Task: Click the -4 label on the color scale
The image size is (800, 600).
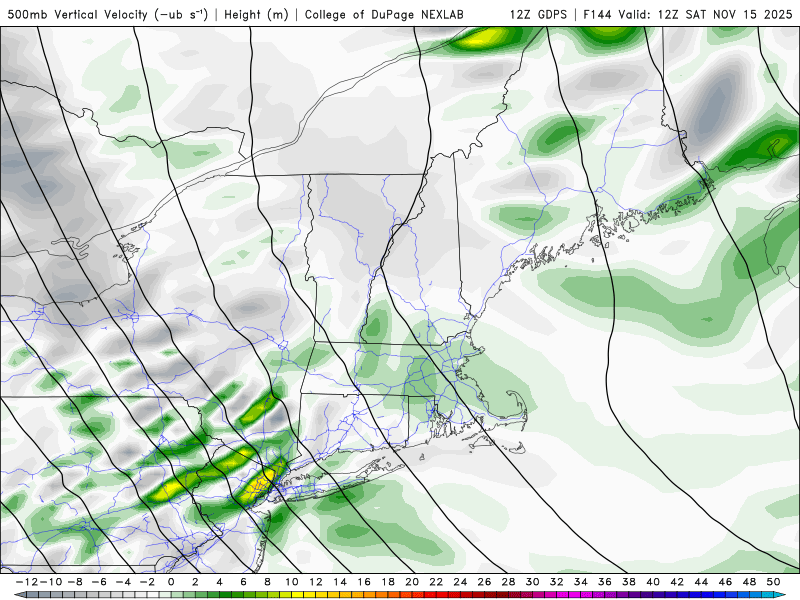Action: pyautogui.click(x=123, y=582)
